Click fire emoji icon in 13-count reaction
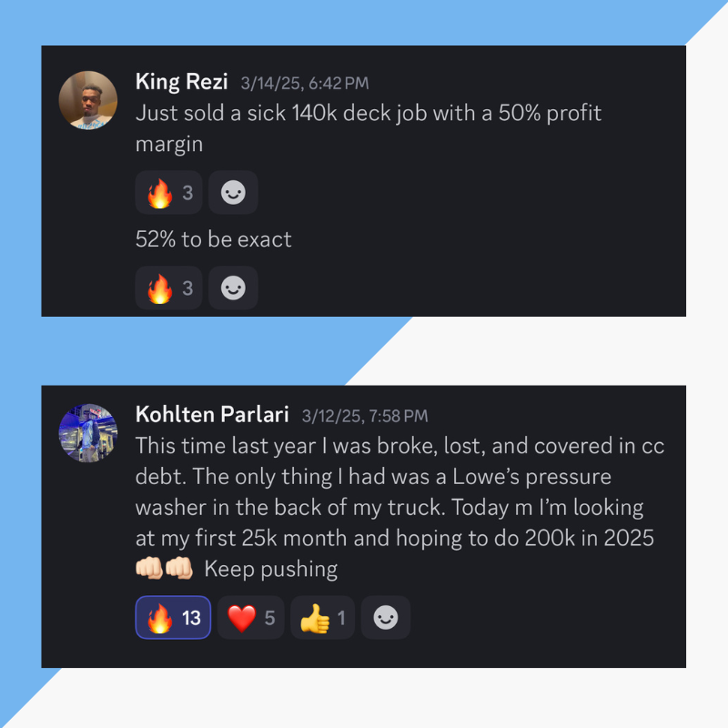728x728 pixels. point(160,619)
